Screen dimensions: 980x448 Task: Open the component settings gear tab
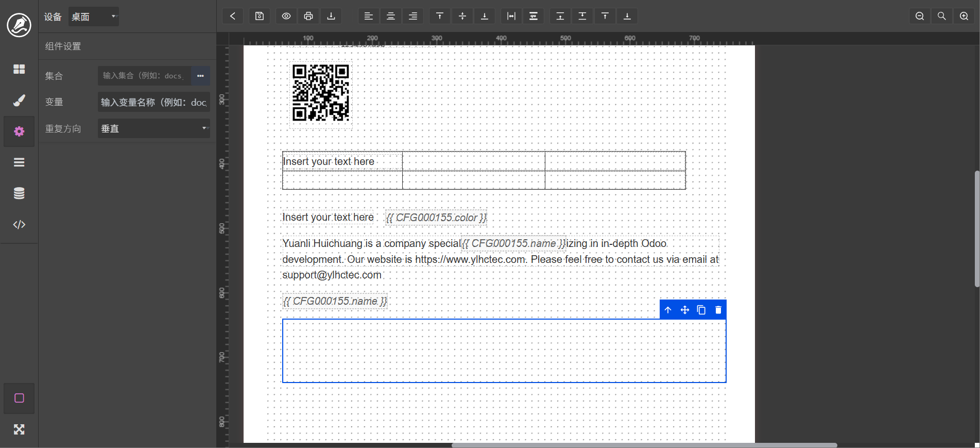(19, 131)
